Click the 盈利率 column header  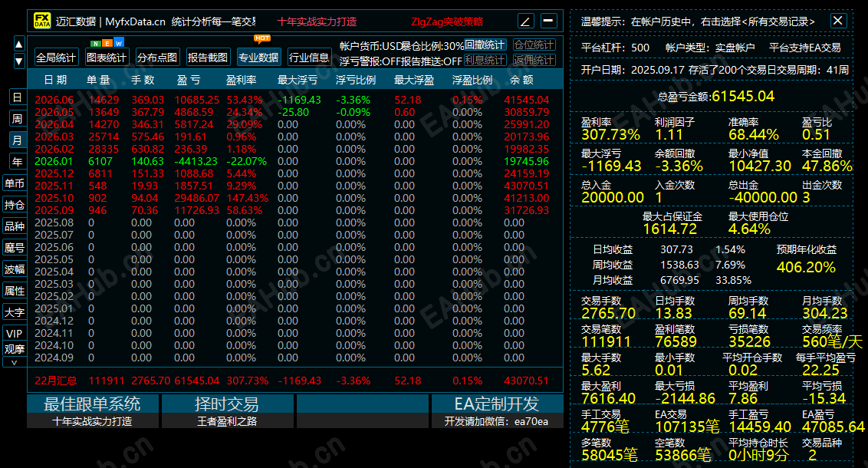pyautogui.click(x=242, y=80)
